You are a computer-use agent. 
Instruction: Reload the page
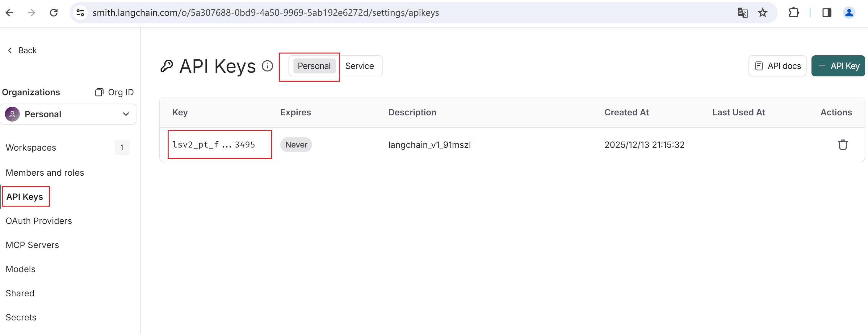click(54, 13)
